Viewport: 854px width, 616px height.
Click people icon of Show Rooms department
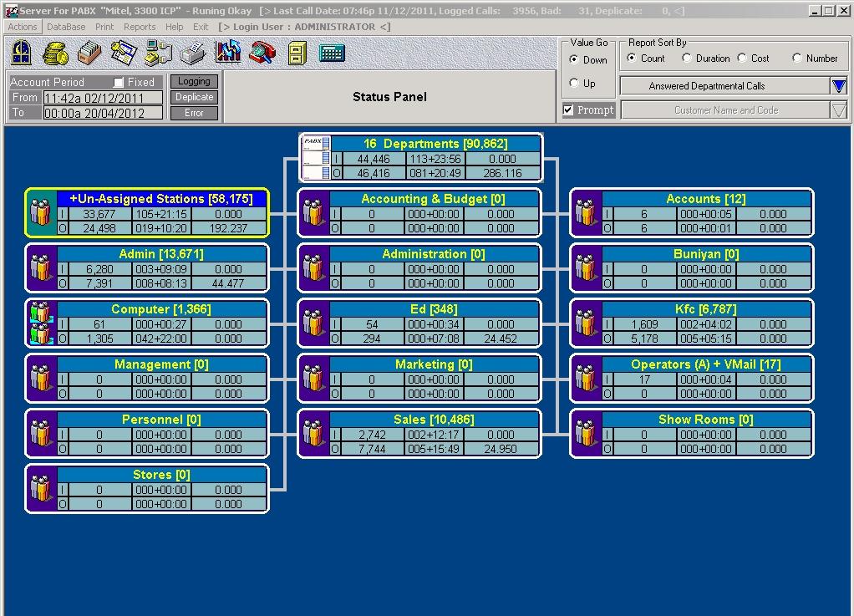[586, 434]
